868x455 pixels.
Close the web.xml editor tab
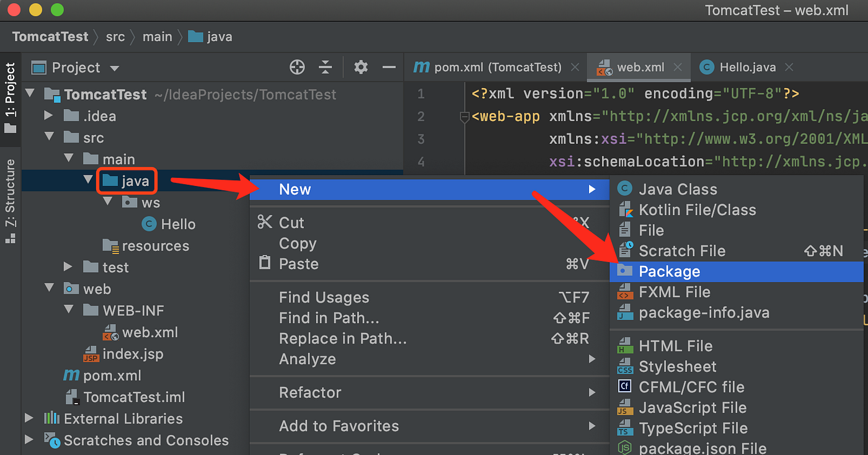coord(678,68)
